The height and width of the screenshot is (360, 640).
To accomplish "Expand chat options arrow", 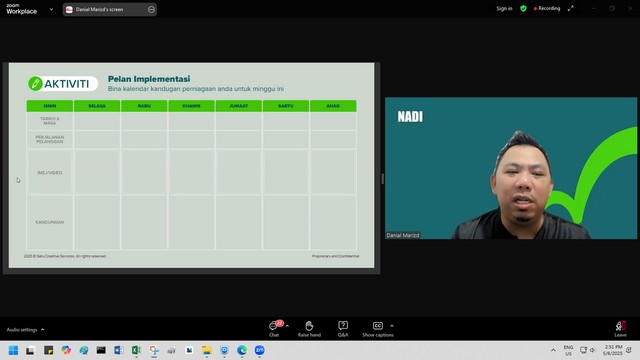I will coord(287,326).
